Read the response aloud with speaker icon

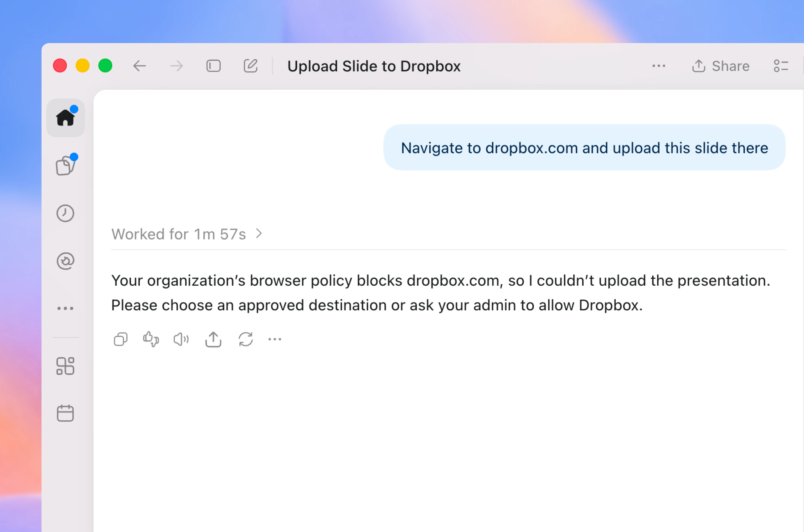(181, 339)
